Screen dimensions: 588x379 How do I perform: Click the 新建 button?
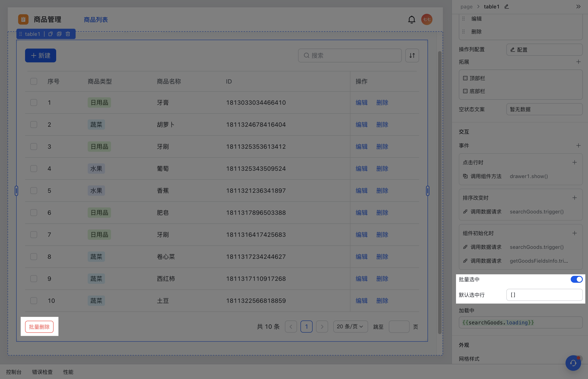click(41, 55)
